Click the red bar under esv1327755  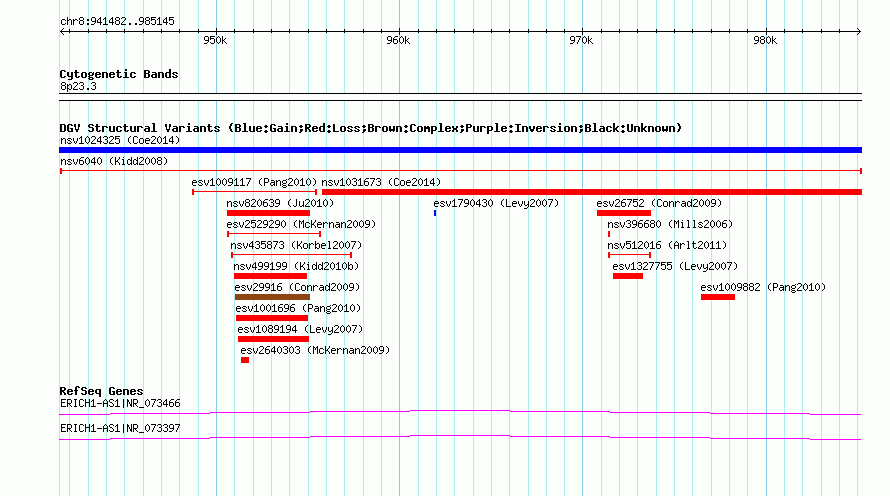pyautogui.click(x=628, y=276)
